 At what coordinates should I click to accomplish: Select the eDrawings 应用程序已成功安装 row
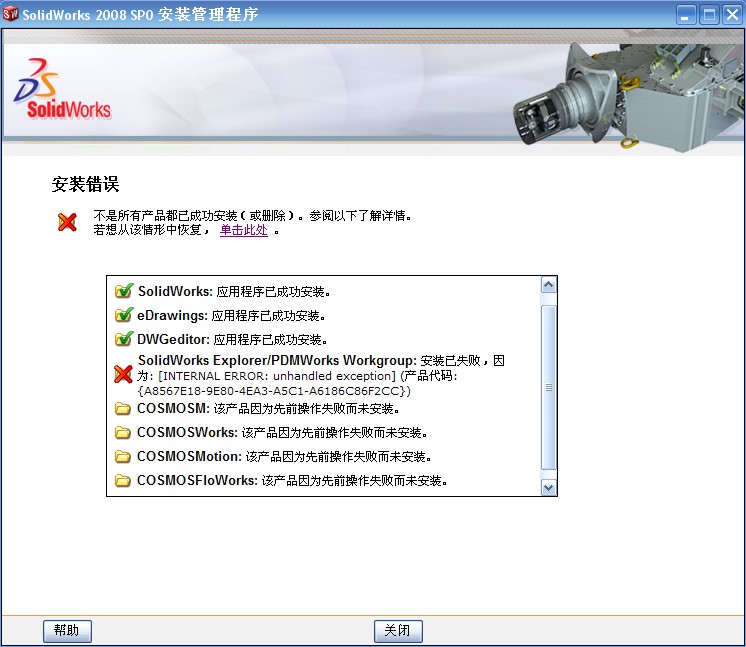tap(231, 315)
